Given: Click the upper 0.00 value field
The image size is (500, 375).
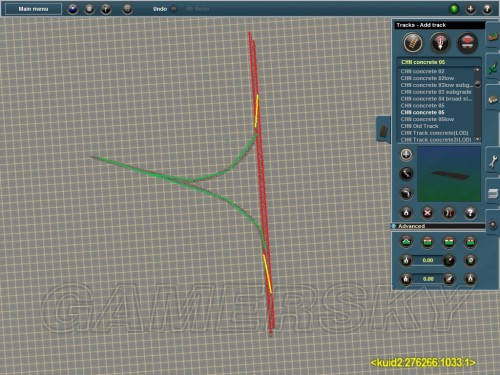Looking at the screenshot, I should click(x=428, y=260).
